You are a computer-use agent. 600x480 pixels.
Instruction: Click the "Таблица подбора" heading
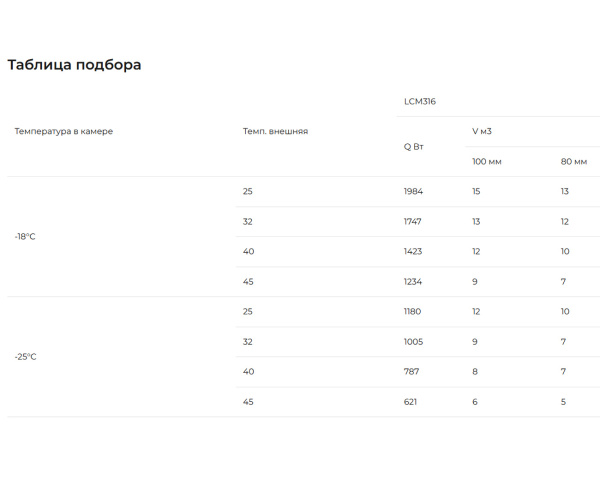tap(74, 65)
